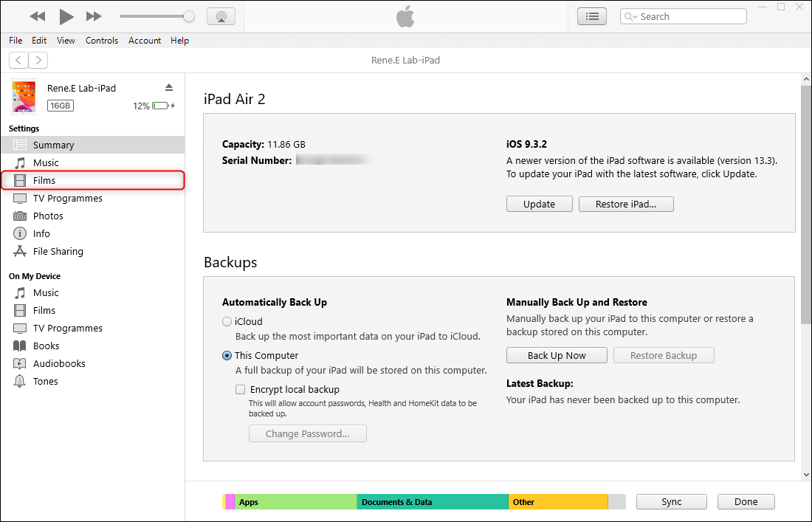Open the Account menu

click(145, 41)
